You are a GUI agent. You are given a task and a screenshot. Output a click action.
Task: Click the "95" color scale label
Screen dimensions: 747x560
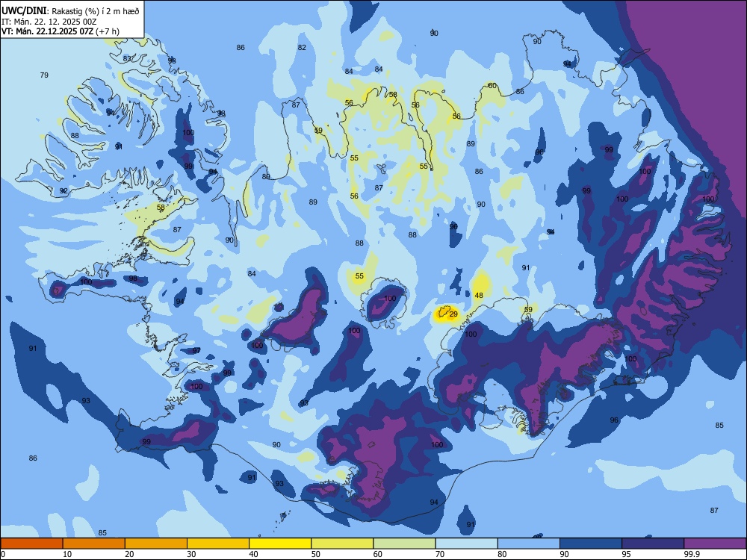coord(627,554)
